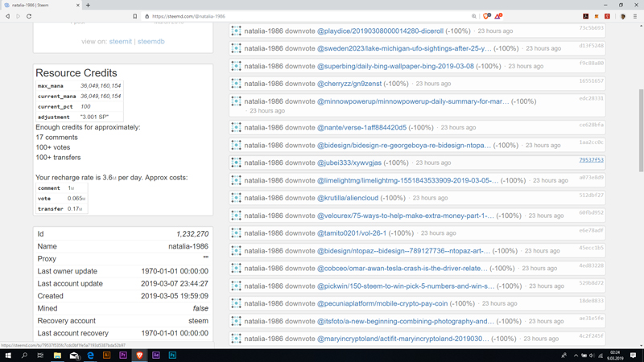Open the Brave Shields lion icon
The image size is (644, 362).
487,16
